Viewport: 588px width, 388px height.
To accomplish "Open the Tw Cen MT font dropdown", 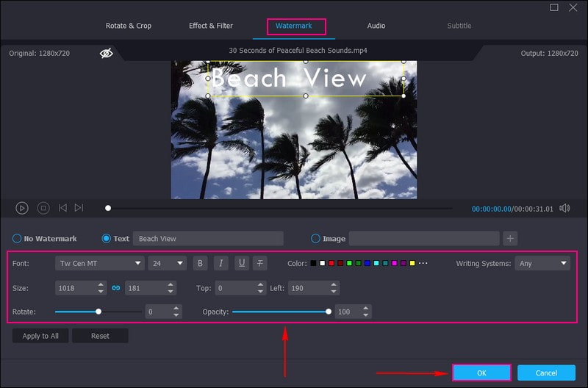I will 99,263.
